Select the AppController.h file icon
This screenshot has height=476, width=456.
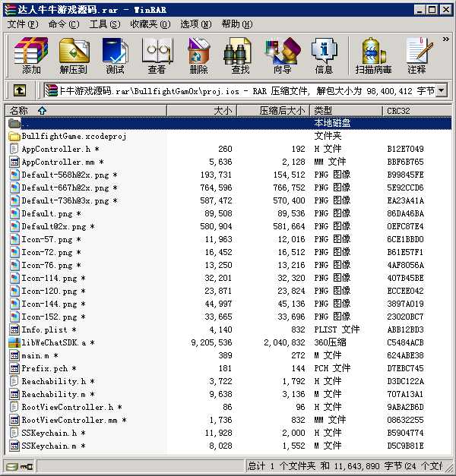tap(14, 149)
